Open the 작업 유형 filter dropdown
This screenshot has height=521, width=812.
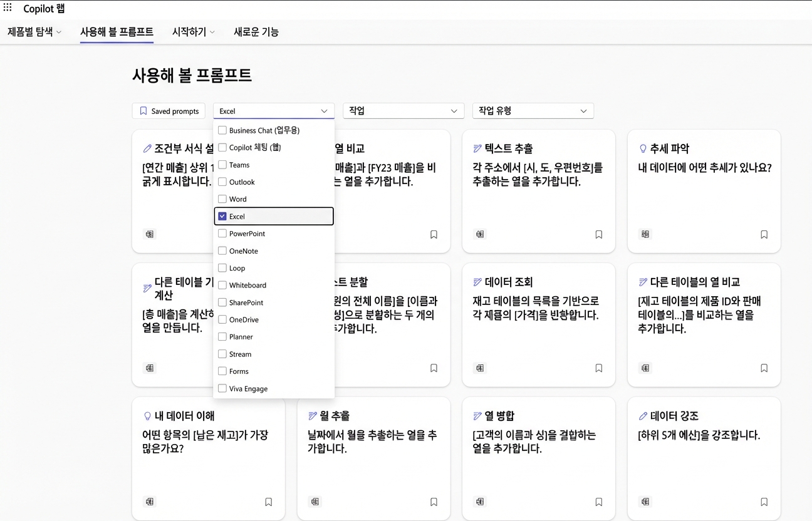pyautogui.click(x=533, y=111)
